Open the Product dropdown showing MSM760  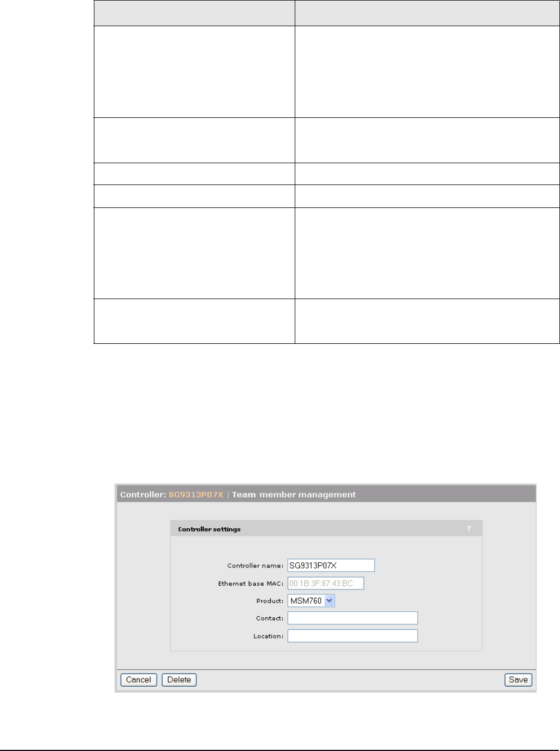[311, 600]
